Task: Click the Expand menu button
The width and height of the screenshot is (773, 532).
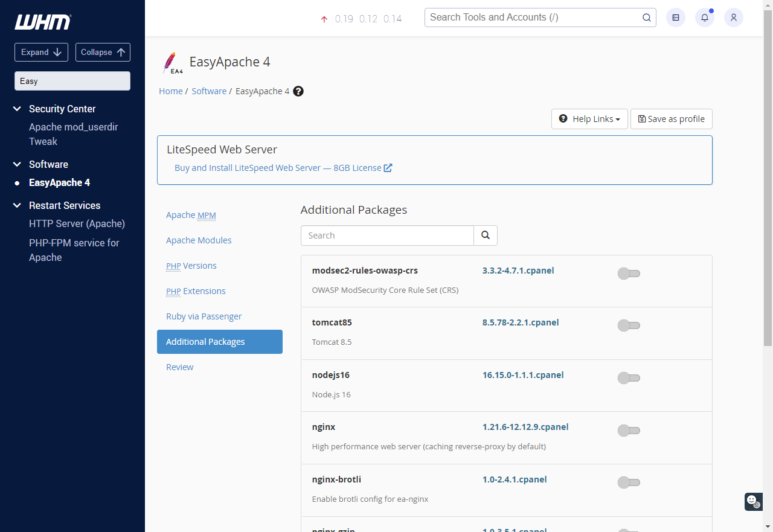Action: (x=41, y=52)
